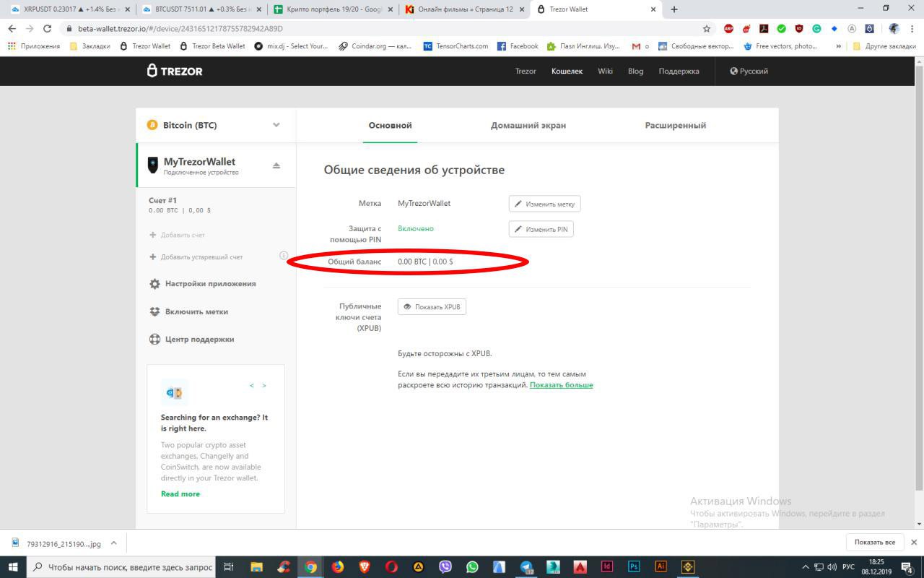This screenshot has height=578, width=924.
Task: Go back to the previous page
Action: (x=12, y=28)
